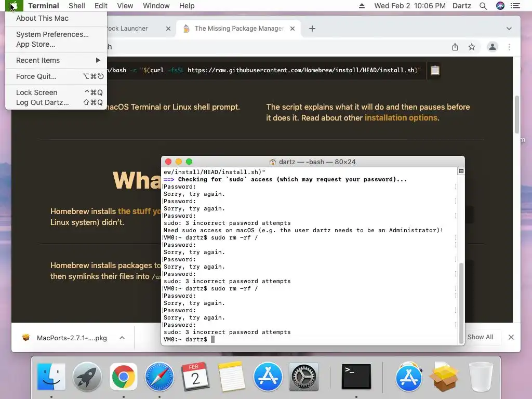Open the App Store icon beside System Preferences
Viewport: 532px width, 399px height.
pos(268,376)
